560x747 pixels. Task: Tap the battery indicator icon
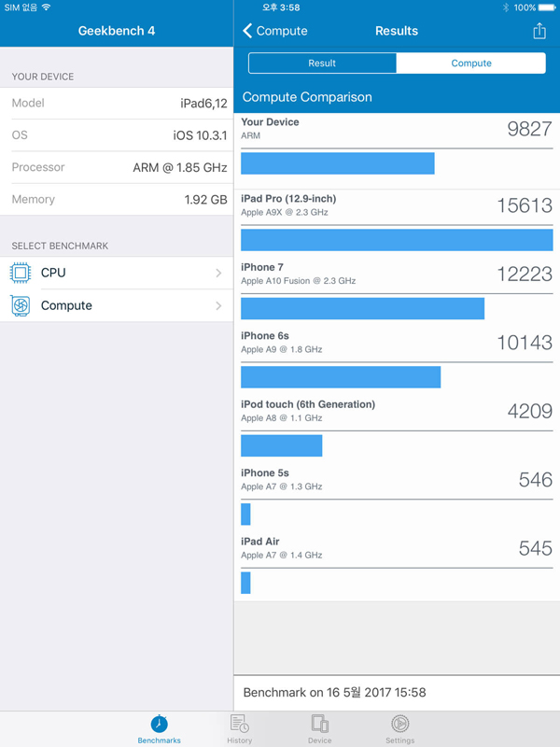(547, 7)
